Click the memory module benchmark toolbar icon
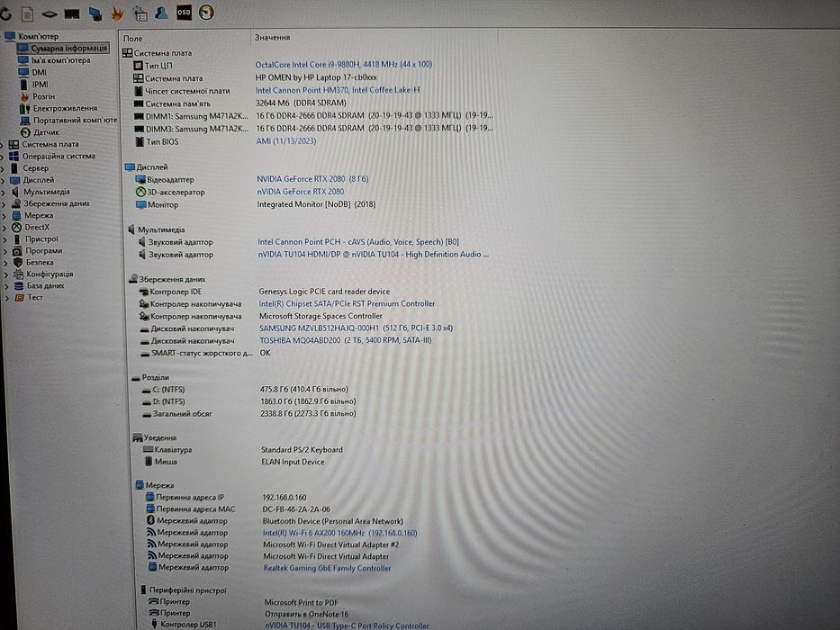This screenshot has height=630, width=840. (72, 13)
